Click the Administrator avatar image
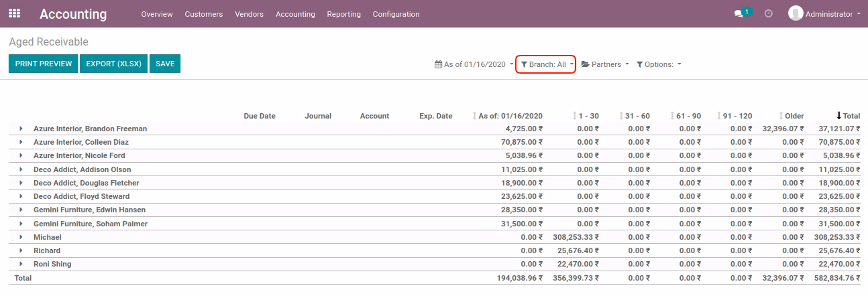 [796, 13]
